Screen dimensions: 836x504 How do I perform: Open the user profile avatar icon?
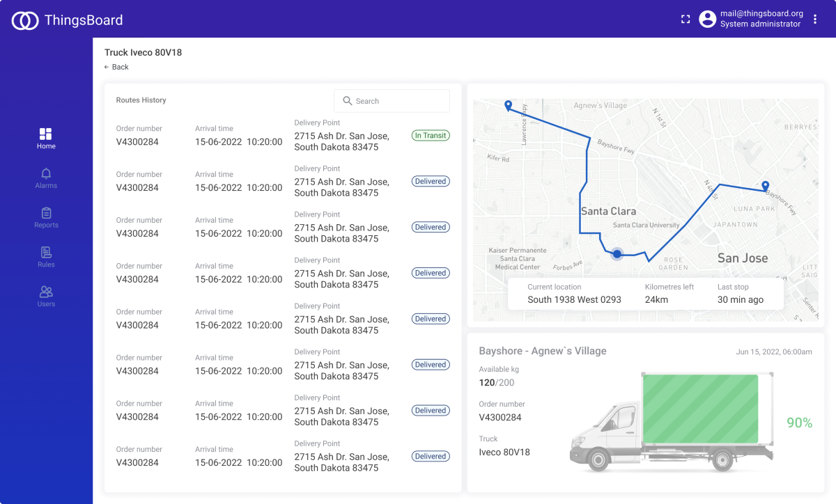coord(708,19)
